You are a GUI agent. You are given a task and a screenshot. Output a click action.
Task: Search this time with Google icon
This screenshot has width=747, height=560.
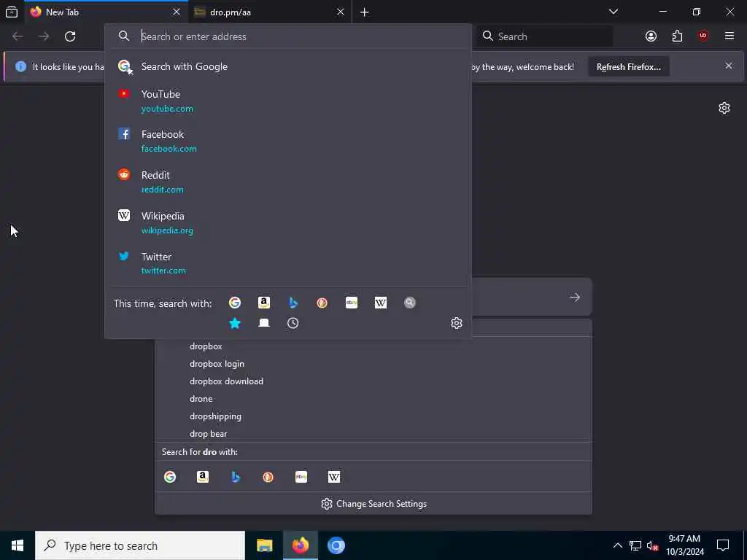click(235, 303)
